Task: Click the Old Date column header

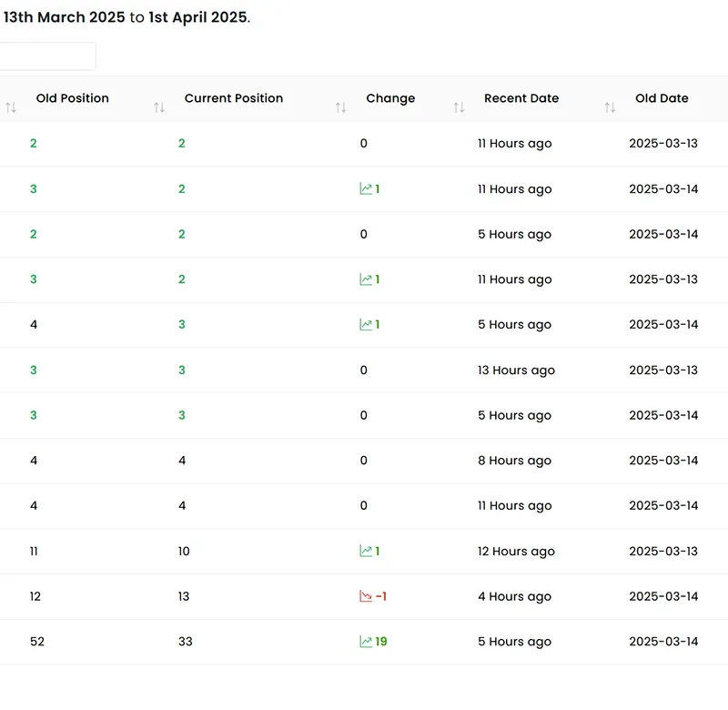Action: [x=662, y=98]
